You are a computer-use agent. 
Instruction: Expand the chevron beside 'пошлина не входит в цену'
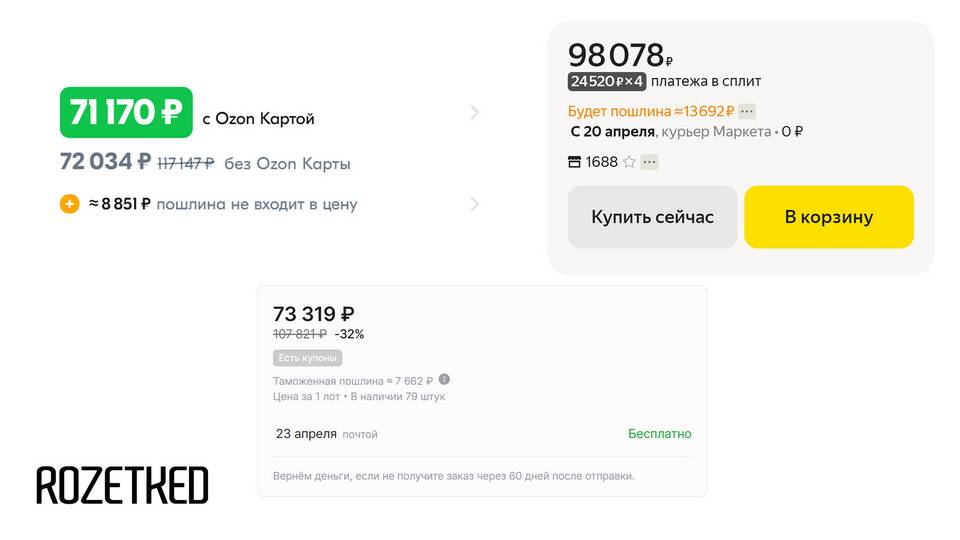click(474, 204)
